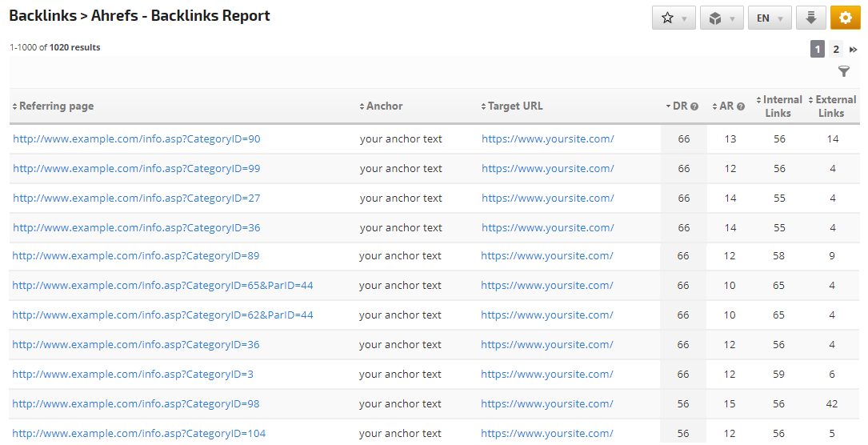Open target URL in CategoryID=98 row
868x445 pixels.
point(547,404)
